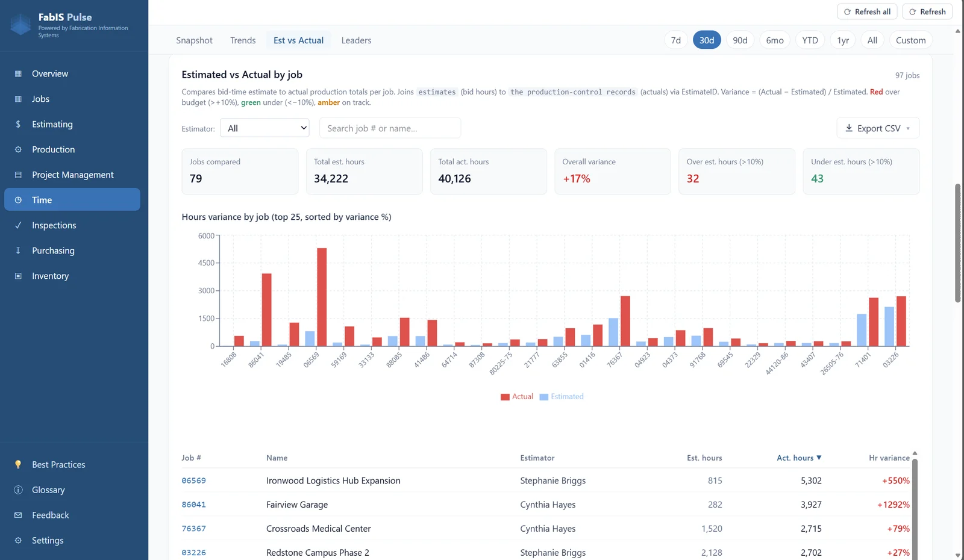964x560 pixels.
Task: Open the Estimator dropdown
Action: click(x=264, y=128)
